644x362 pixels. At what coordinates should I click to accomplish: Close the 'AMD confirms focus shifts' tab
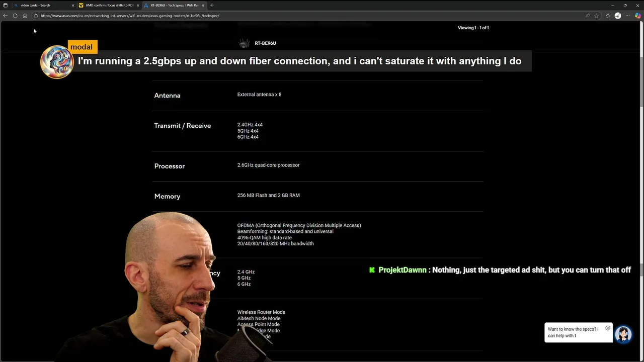tap(138, 6)
